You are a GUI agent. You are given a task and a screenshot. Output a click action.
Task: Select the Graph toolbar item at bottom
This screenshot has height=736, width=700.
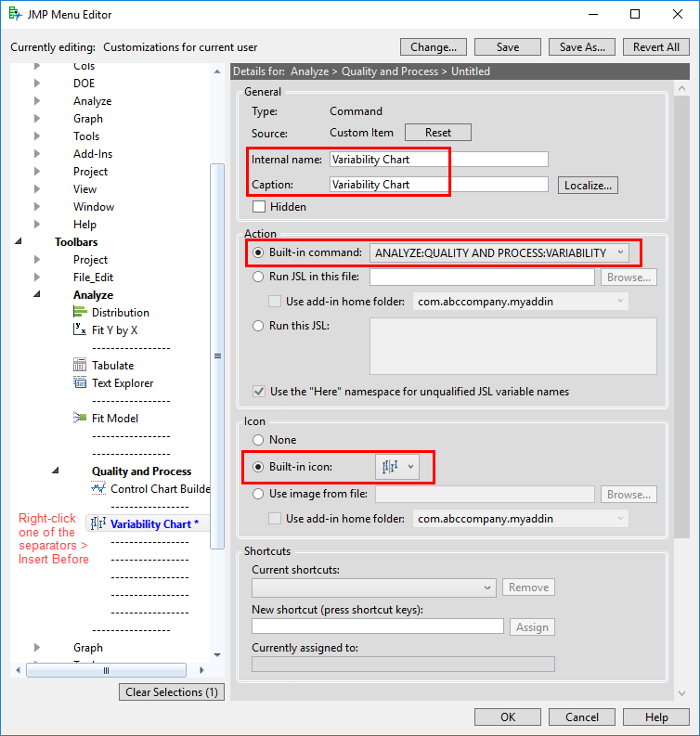[88, 647]
